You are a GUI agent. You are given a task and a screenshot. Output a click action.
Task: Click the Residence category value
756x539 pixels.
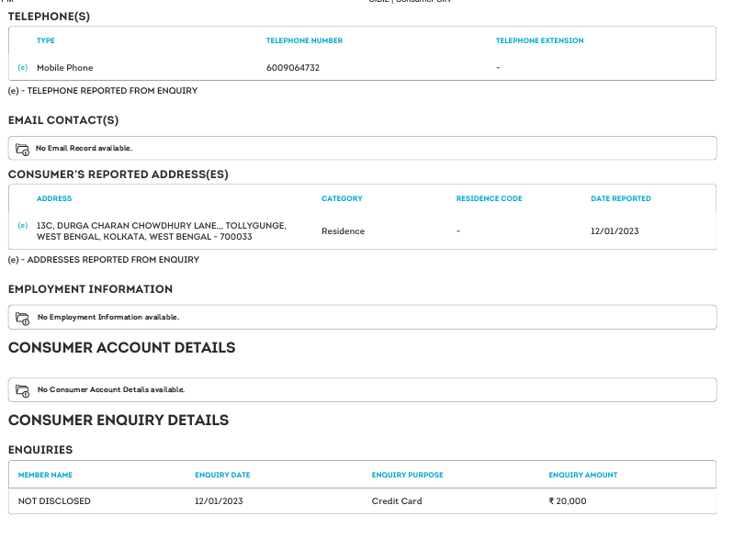pos(343,231)
